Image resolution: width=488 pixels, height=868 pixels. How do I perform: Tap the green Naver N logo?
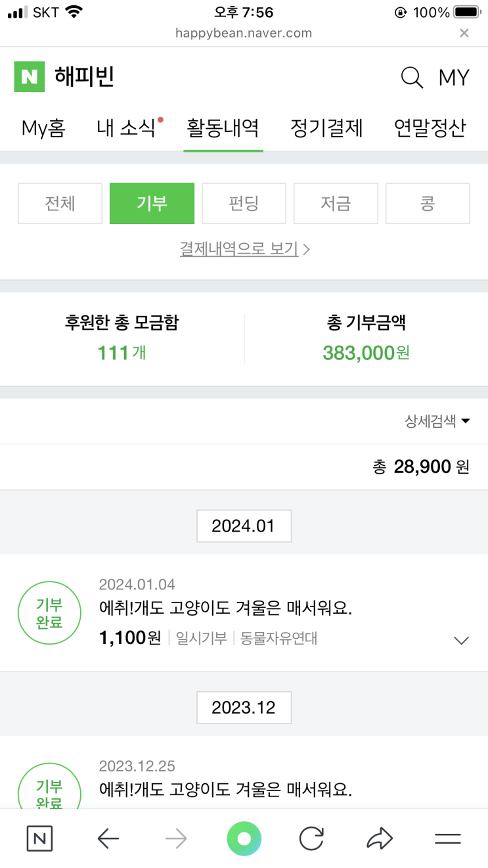(30, 77)
